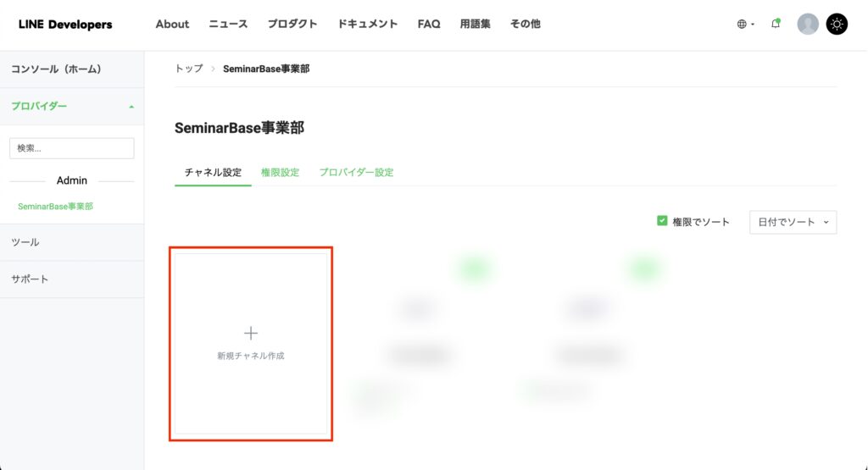This screenshot has height=470, width=868.
Task: Open the ドキュメント menu item
Action: (x=367, y=25)
